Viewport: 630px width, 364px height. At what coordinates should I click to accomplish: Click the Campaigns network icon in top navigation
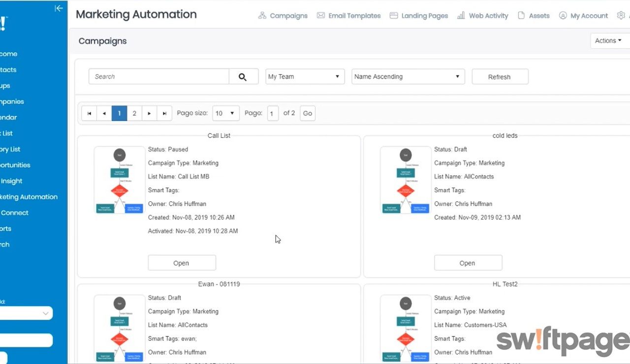(x=262, y=16)
